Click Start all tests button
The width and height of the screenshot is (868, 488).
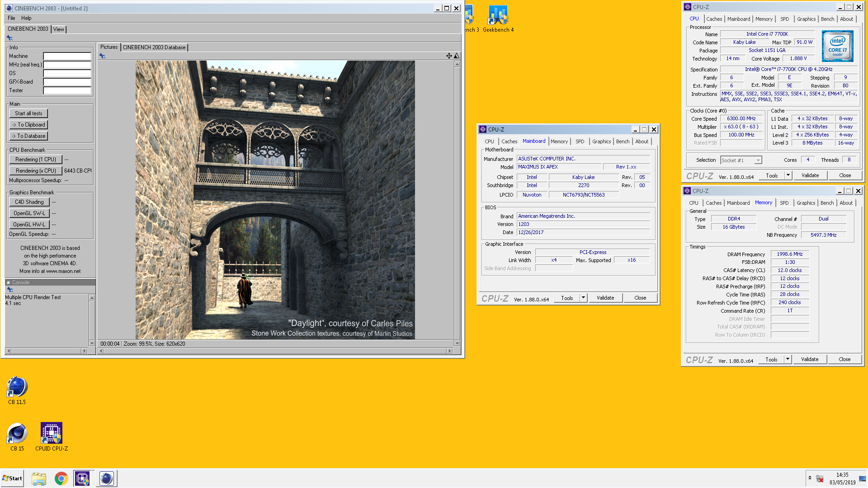coord(28,113)
